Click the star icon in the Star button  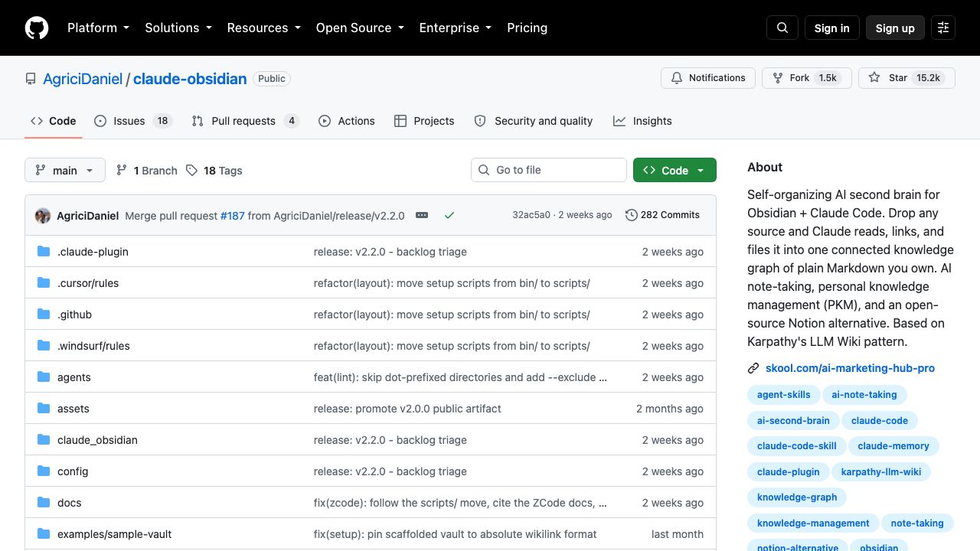(x=874, y=78)
